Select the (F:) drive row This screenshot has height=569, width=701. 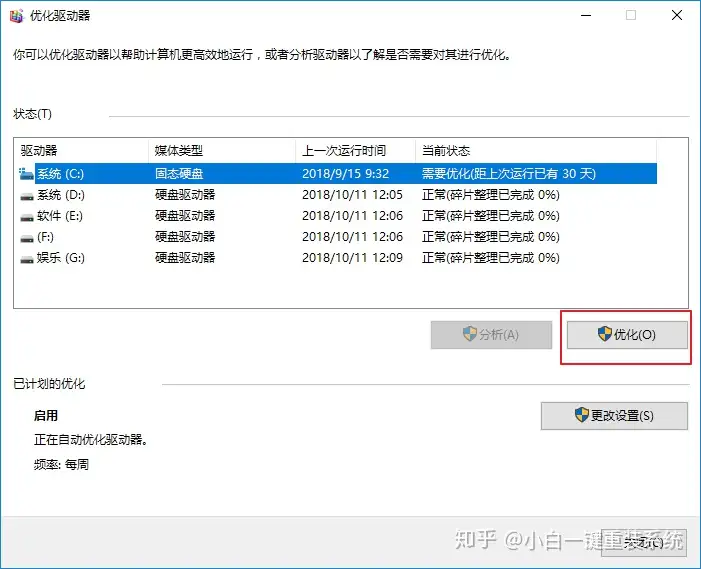(338, 237)
